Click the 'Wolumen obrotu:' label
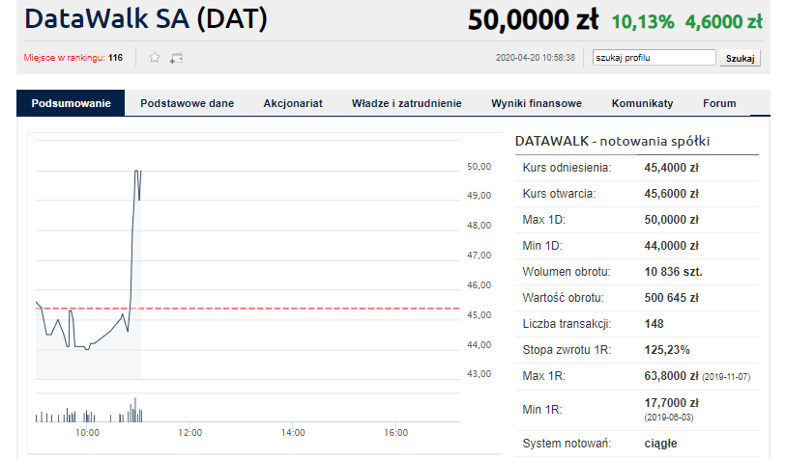 [566, 272]
